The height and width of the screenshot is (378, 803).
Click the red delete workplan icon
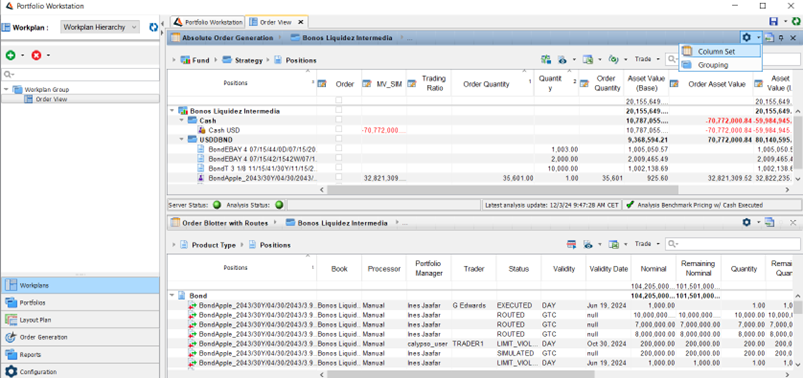click(x=36, y=55)
